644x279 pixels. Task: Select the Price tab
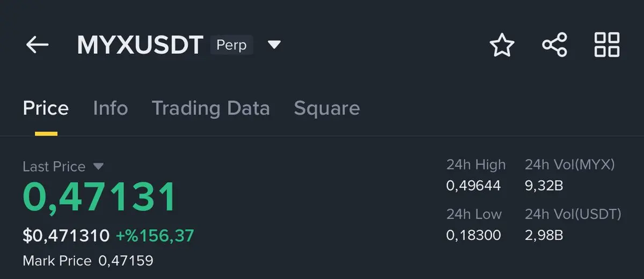pos(46,109)
